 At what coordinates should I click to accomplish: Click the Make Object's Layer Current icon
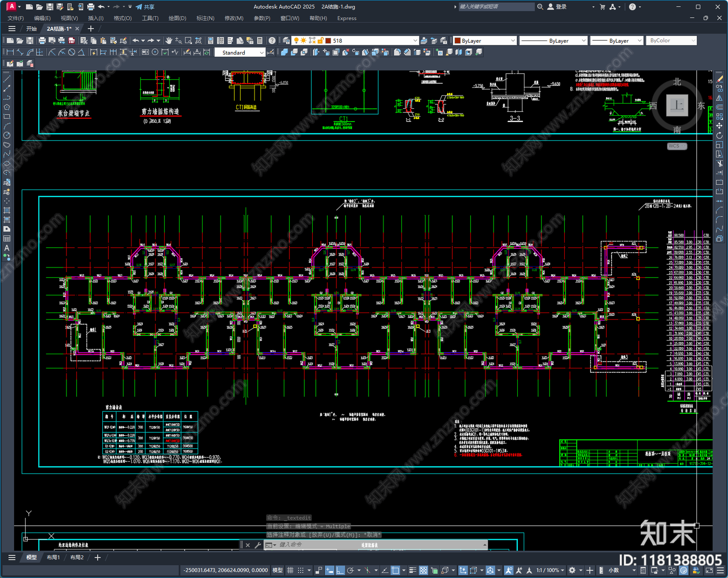(424, 41)
